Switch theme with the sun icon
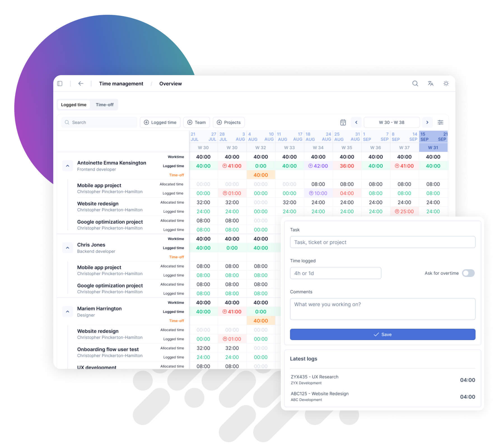Viewport: 504px width, 448px height. coord(446,83)
